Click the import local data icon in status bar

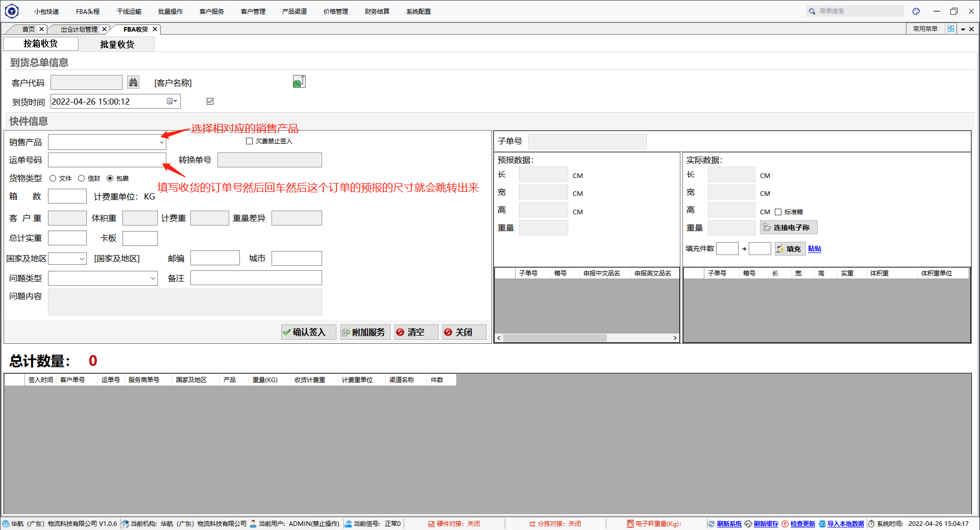822,524
